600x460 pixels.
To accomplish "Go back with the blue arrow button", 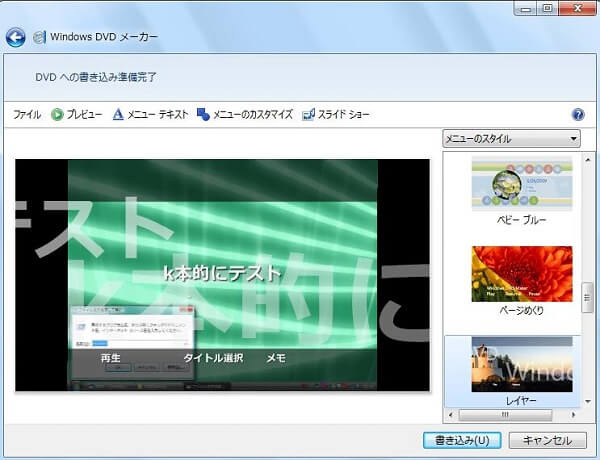I will (x=16, y=38).
